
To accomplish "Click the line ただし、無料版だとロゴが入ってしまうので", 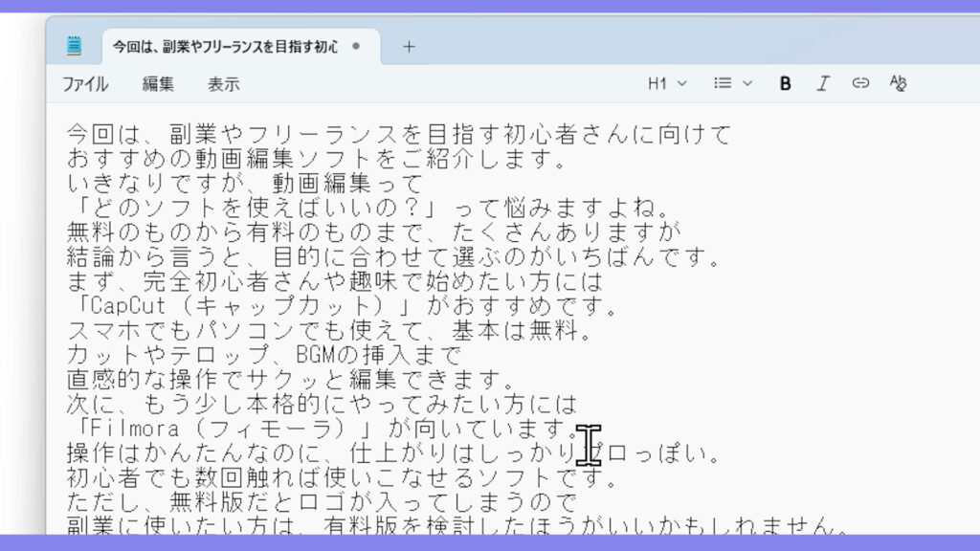I will tap(322, 501).
